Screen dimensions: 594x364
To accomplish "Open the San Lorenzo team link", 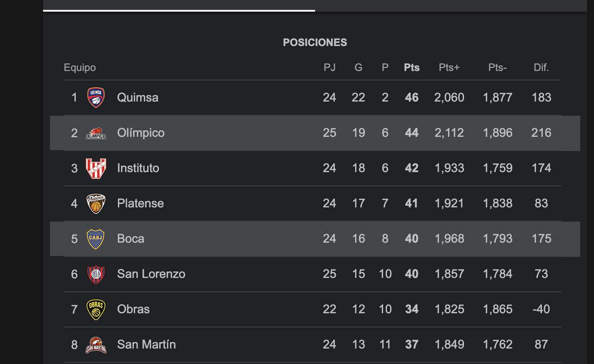I will click(151, 274).
